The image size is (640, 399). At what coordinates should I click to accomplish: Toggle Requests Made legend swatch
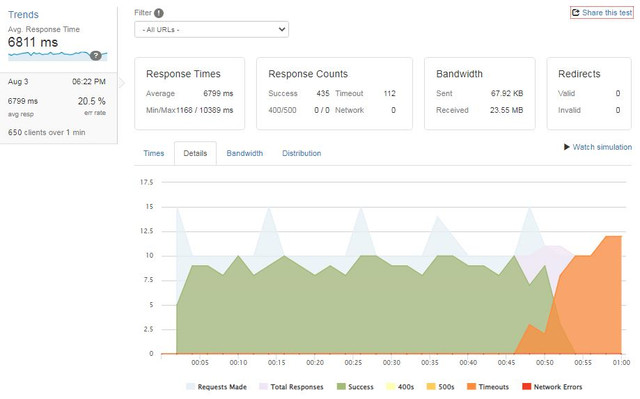pos(190,386)
